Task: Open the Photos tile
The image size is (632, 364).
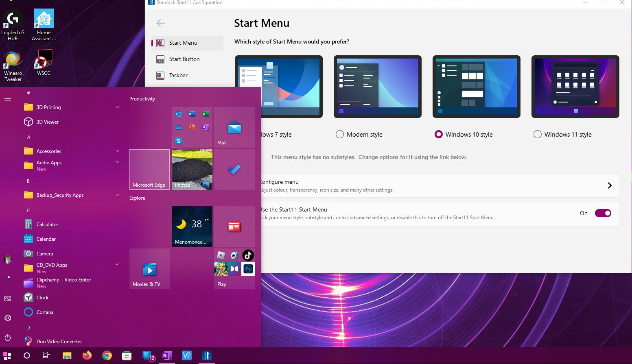Action: (x=192, y=170)
